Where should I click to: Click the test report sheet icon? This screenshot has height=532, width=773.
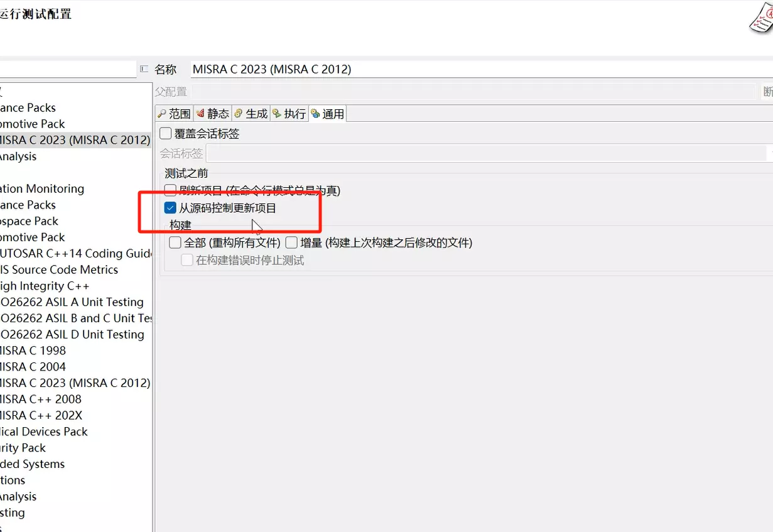coord(760,17)
